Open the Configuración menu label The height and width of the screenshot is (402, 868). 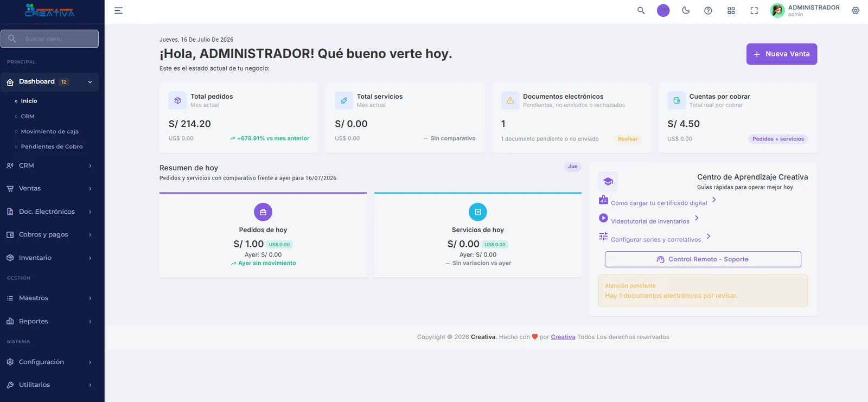click(41, 362)
